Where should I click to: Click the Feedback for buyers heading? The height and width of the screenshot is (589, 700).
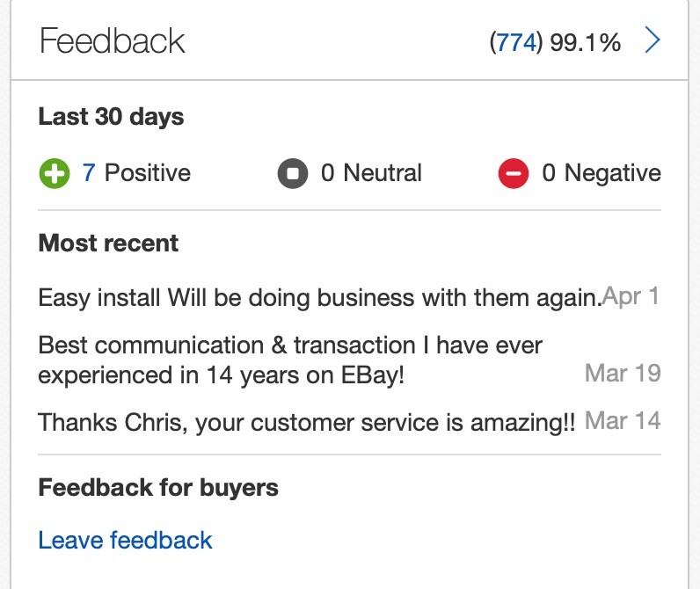click(158, 487)
